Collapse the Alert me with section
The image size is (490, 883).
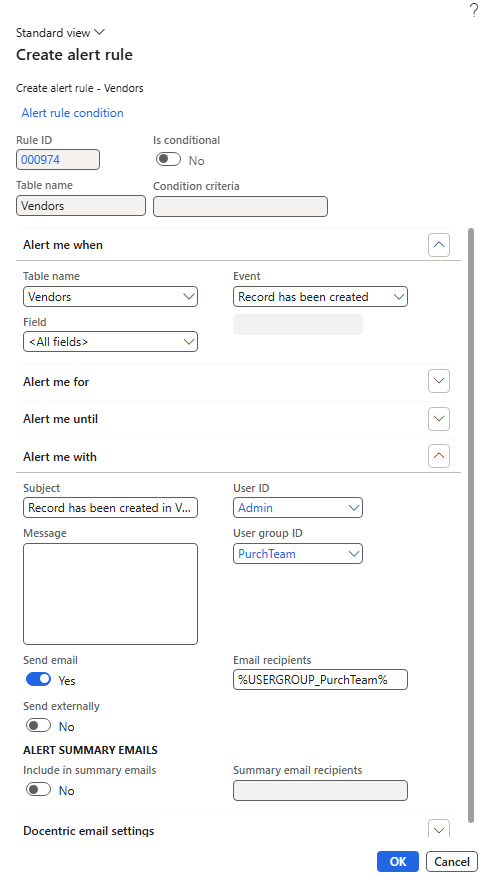[x=439, y=456]
